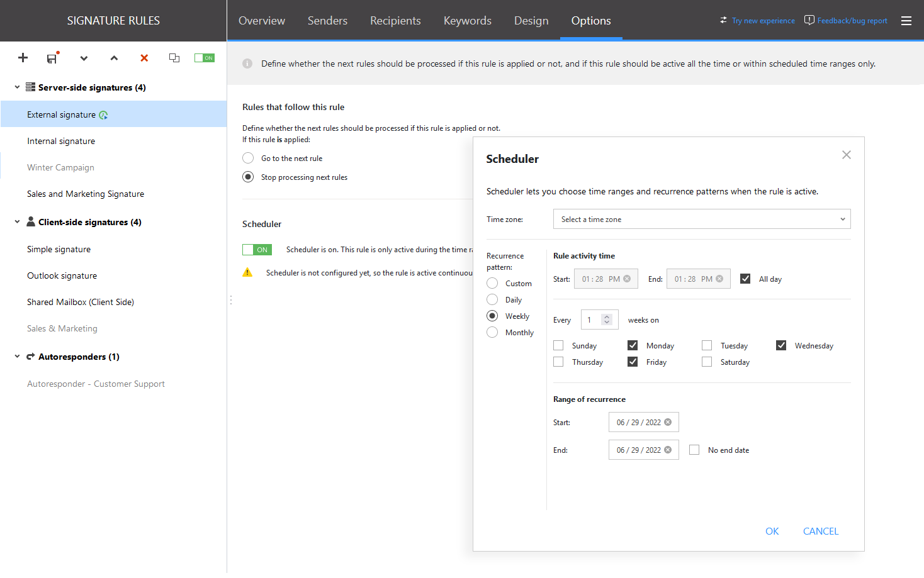Turn off the Scheduler ON toggle
The height and width of the screenshot is (578, 924).
click(x=257, y=249)
